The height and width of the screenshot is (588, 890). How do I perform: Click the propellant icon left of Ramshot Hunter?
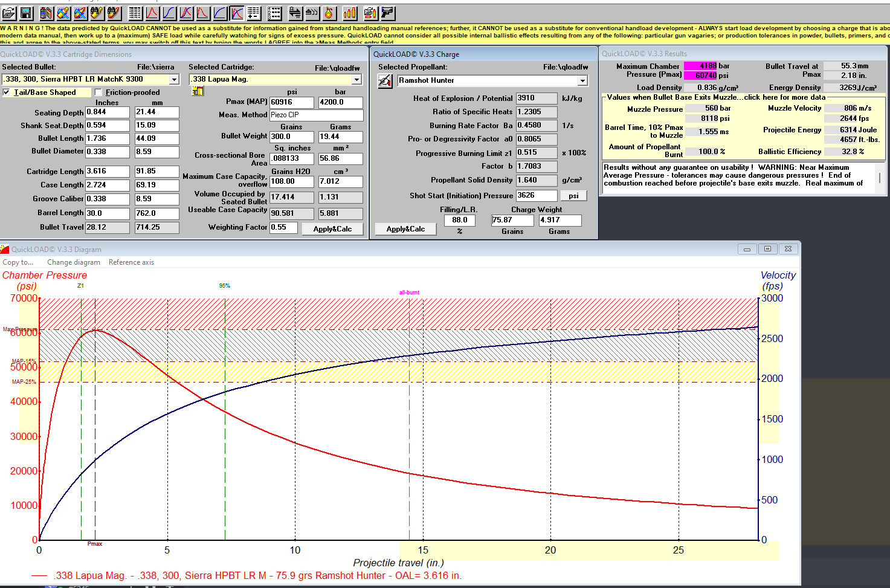coord(385,80)
